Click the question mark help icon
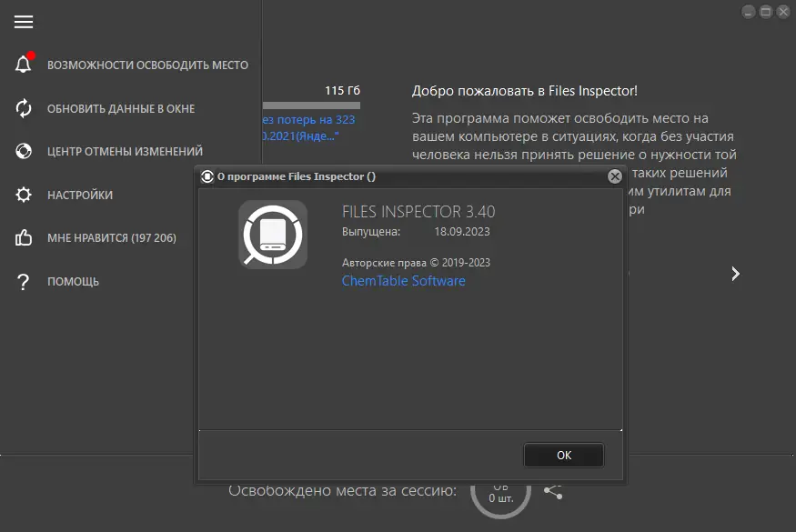796x532 pixels. (x=24, y=281)
